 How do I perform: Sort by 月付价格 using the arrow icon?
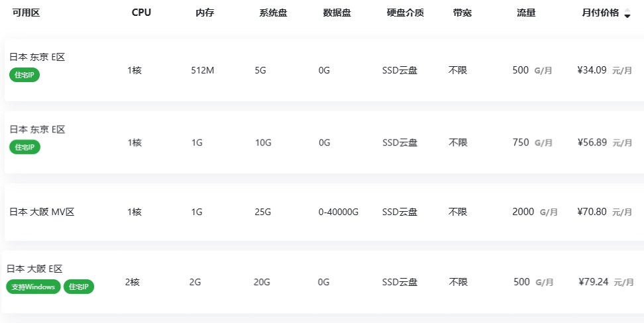pos(627,13)
